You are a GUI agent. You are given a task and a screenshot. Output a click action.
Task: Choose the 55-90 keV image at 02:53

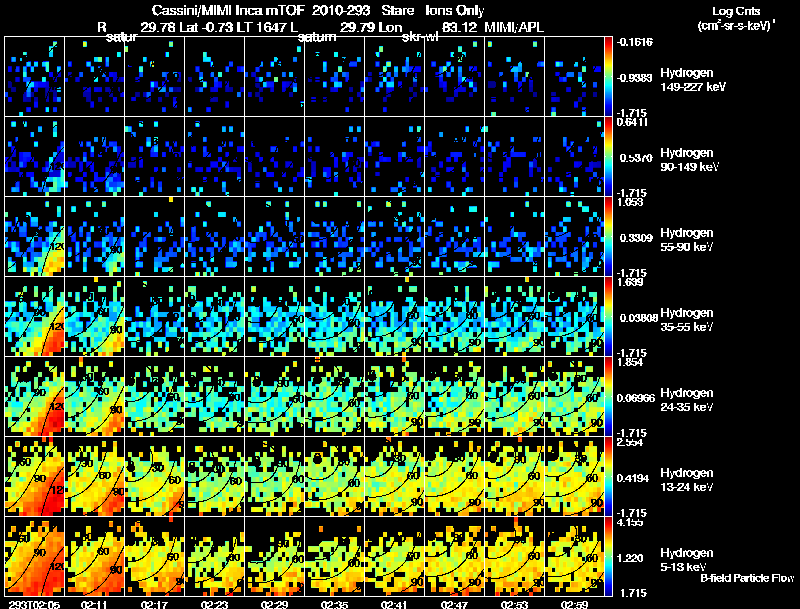point(515,236)
